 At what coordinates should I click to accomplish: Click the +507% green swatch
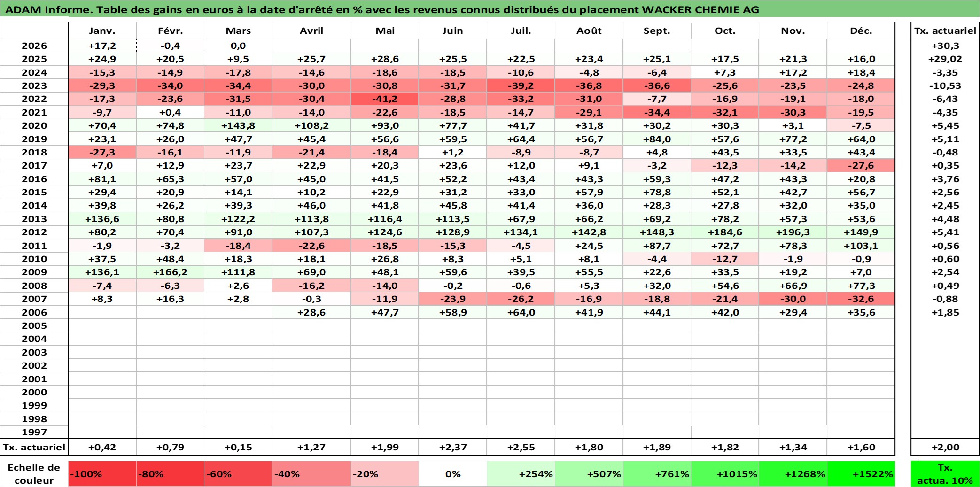point(589,474)
